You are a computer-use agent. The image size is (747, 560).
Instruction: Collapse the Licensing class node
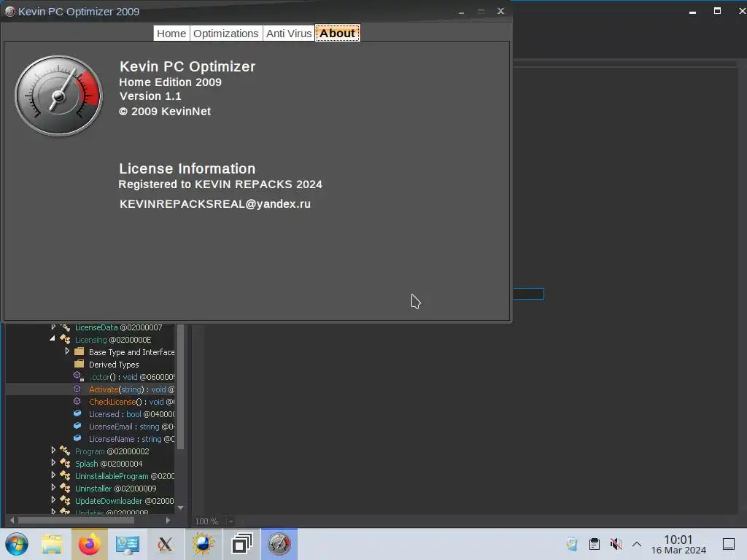[53, 339]
